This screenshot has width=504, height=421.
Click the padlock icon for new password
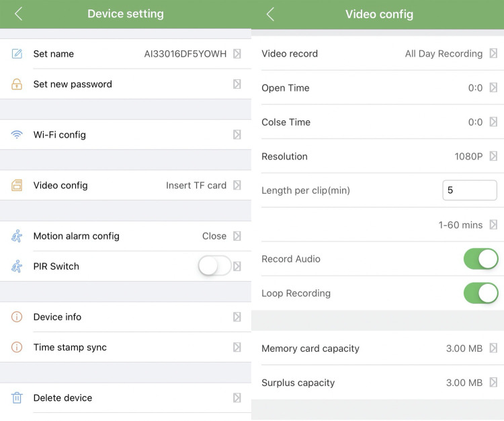[17, 84]
